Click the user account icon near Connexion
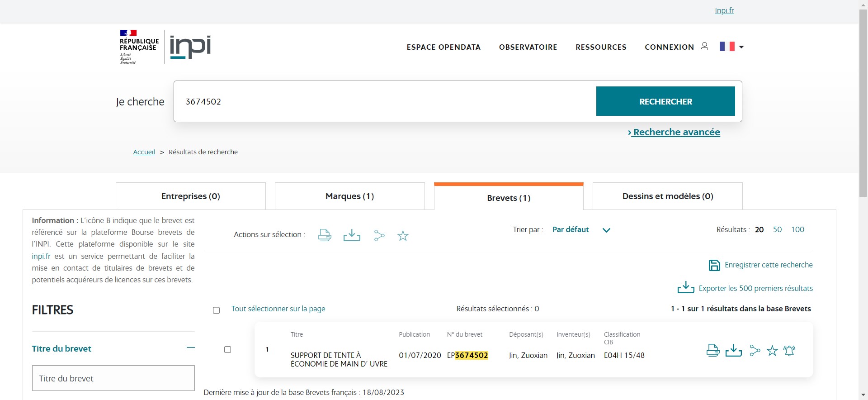868x400 pixels. click(x=704, y=47)
